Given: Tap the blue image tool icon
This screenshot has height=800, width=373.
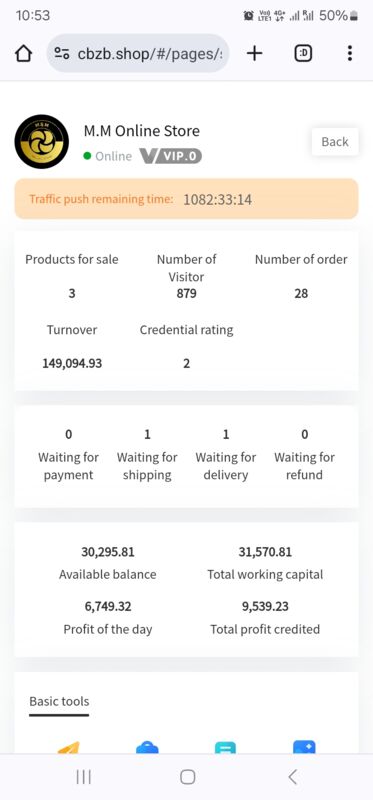Looking at the screenshot, I should click(x=304, y=748).
